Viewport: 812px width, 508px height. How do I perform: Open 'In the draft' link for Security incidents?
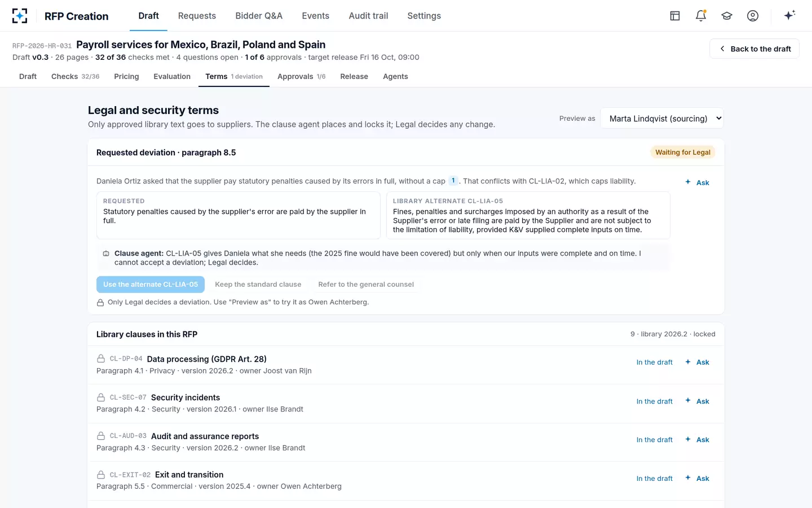pos(655,401)
